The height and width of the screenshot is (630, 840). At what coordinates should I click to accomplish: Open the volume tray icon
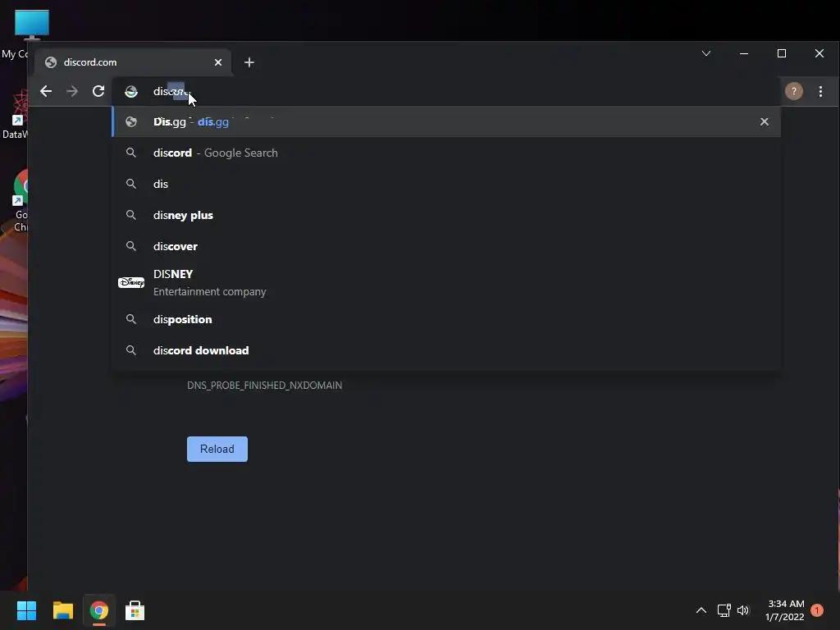(x=743, y=610)
